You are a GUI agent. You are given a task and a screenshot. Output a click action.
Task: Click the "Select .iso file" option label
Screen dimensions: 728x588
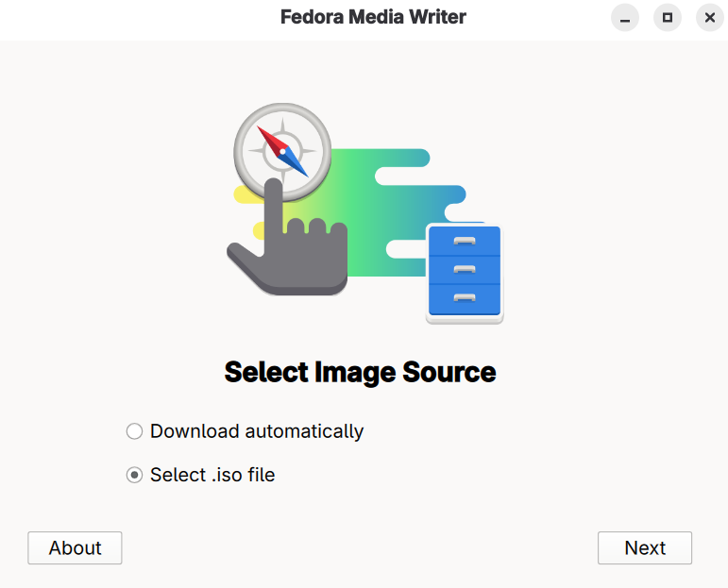pyautogui.click(x=212, y=475)
